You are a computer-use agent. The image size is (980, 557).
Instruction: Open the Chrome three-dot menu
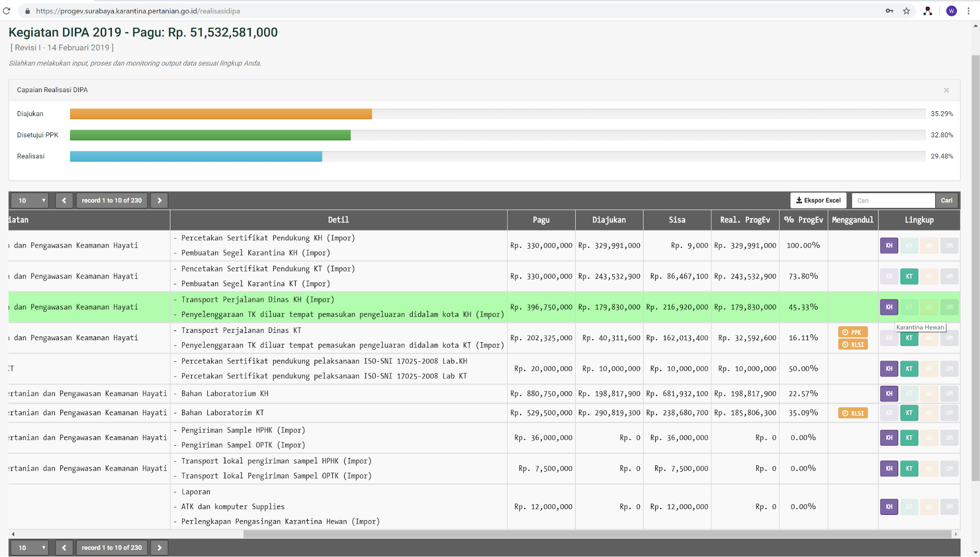[968, 11]
